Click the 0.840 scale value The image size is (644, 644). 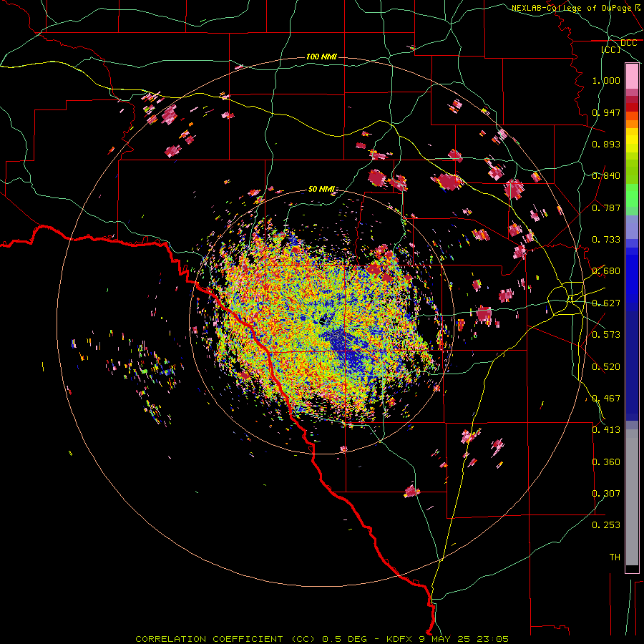[x=606, y=176]
